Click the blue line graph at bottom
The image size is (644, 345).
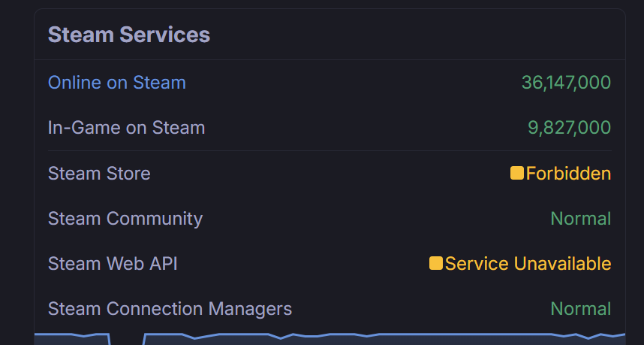pyautogui.click(x=330, y=339)
